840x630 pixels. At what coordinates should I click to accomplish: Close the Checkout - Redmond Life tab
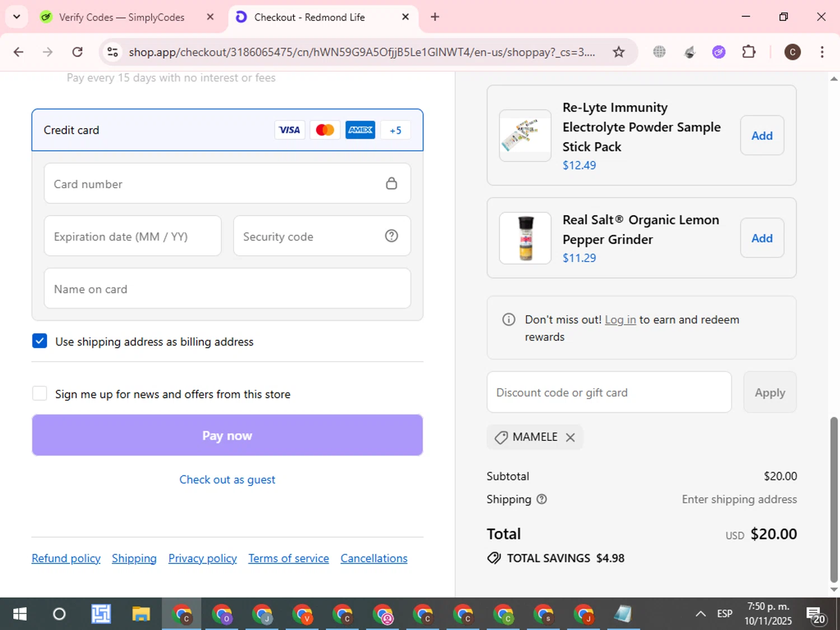coord(405,17)
